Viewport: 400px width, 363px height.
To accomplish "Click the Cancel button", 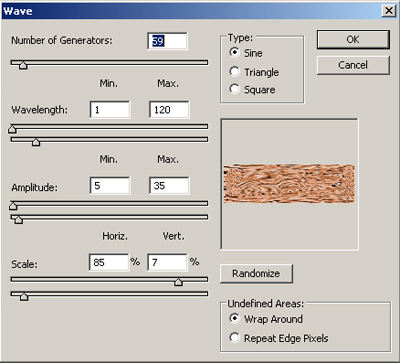I will 353,65.
